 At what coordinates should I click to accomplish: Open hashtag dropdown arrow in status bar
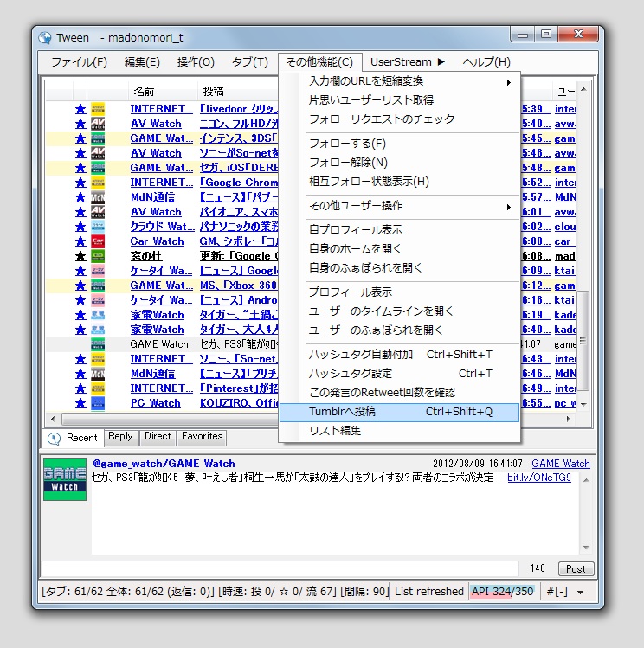pos(581,593)
